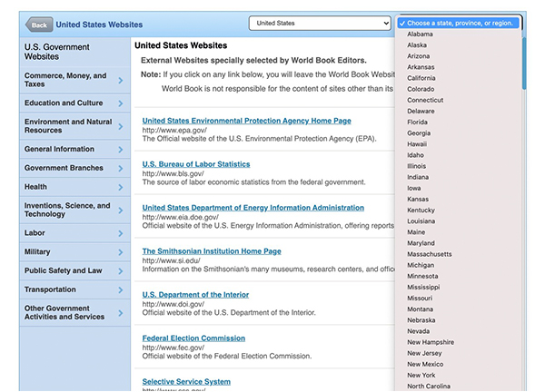Screen dimensions: 545x392
Task: Click http://www.fec.gov/ URL text
Action: point(173,348)
